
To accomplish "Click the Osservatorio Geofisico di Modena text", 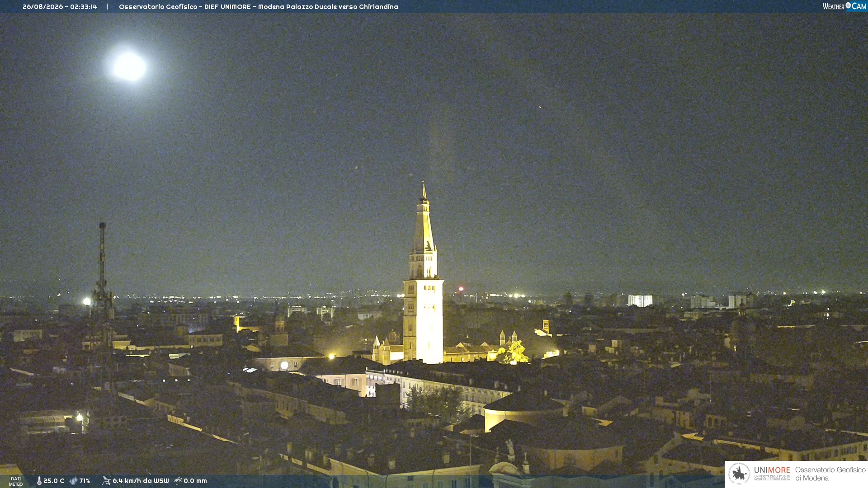I will (830, 474).
